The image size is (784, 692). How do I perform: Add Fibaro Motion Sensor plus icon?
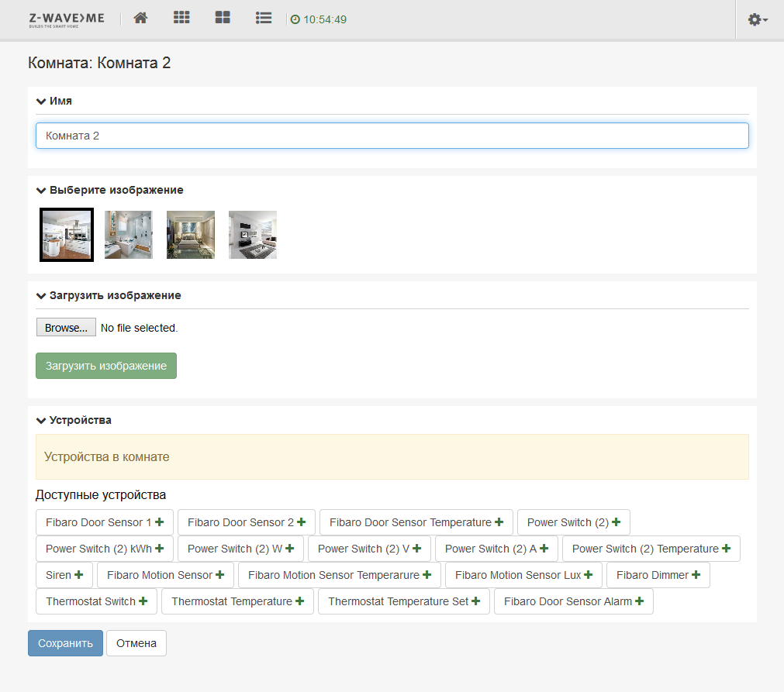click(220, 575)
